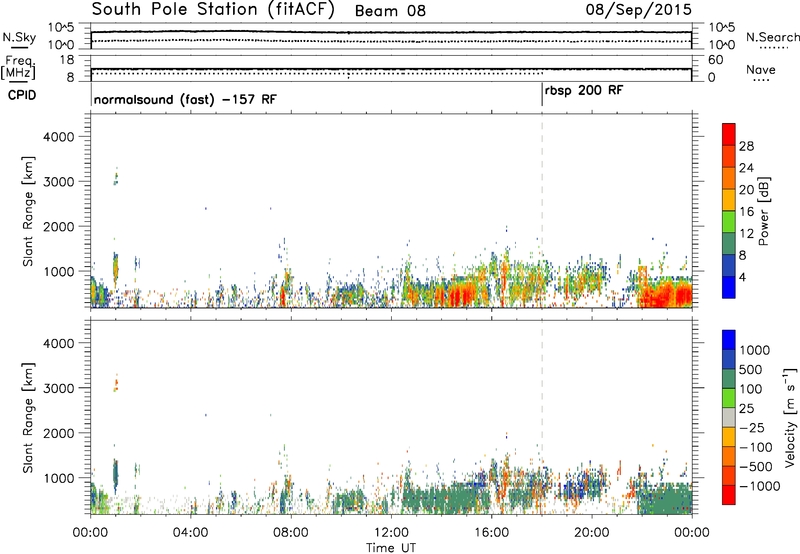Screen dimensions: 800x554
Task: Click the 16 label on power colorbar
Action: (746, 212)
